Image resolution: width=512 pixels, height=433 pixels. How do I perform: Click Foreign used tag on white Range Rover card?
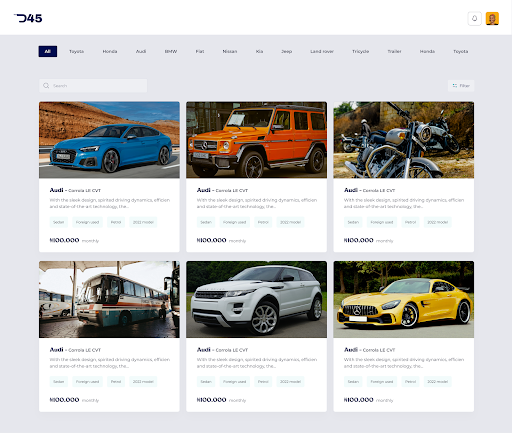click(235, 381)
